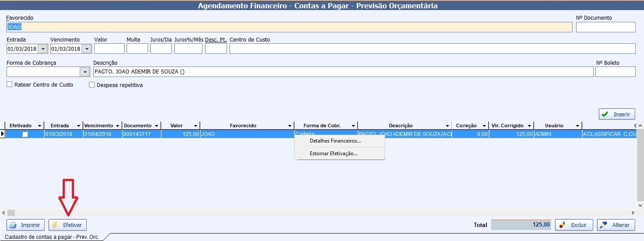Click the Descrição text field
Screen dimensions: 644x241
click(x=343, y=72)
